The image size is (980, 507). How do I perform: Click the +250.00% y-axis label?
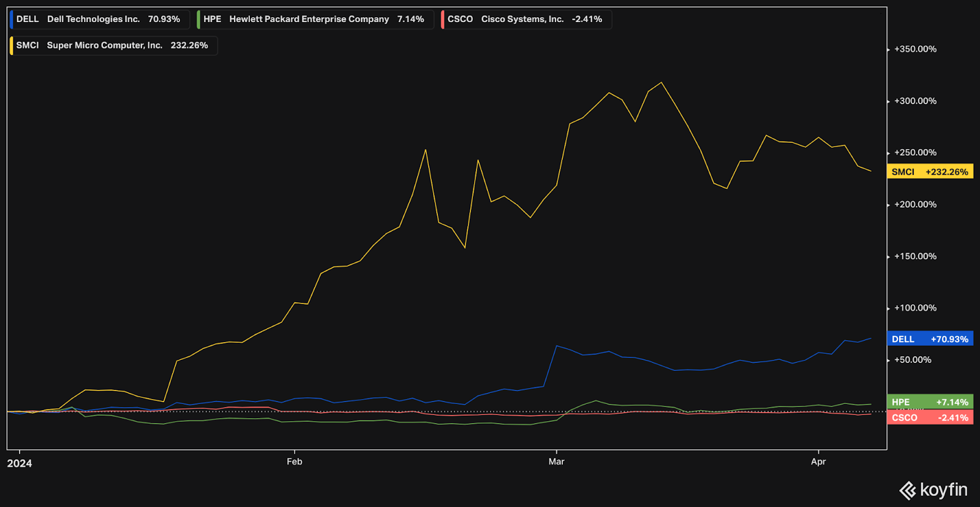click(x=915, y=153)
